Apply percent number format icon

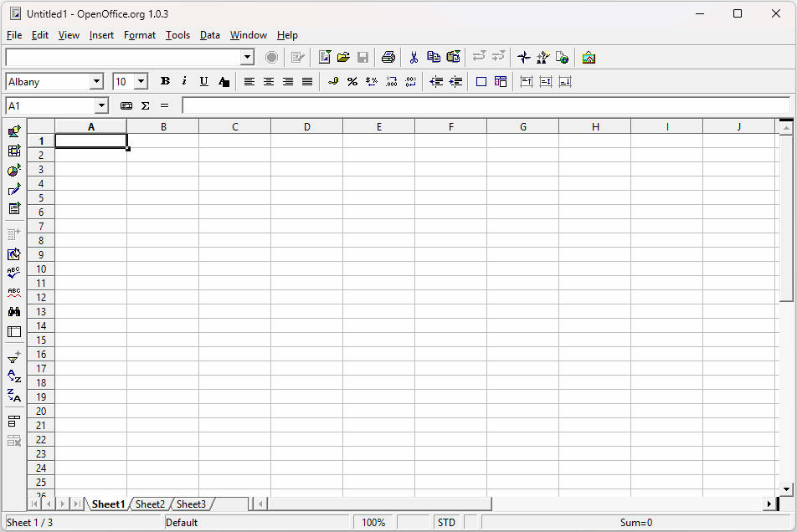pos(352,82)
